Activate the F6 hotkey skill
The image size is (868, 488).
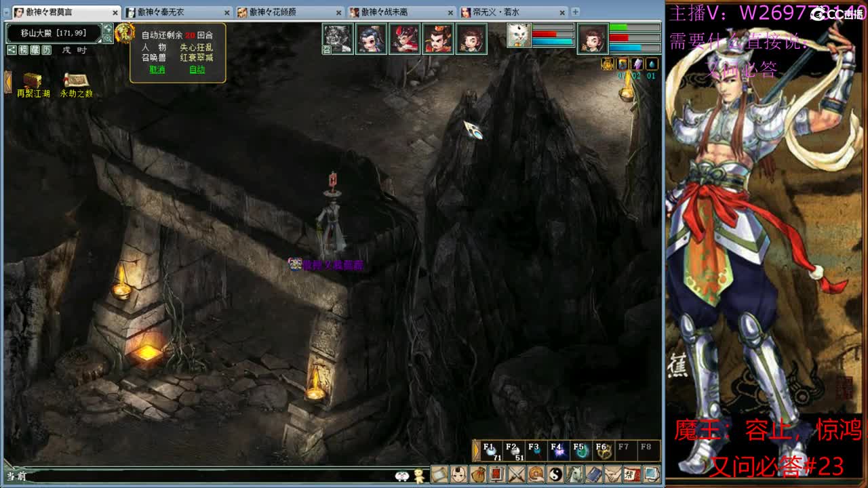point(603,451)
